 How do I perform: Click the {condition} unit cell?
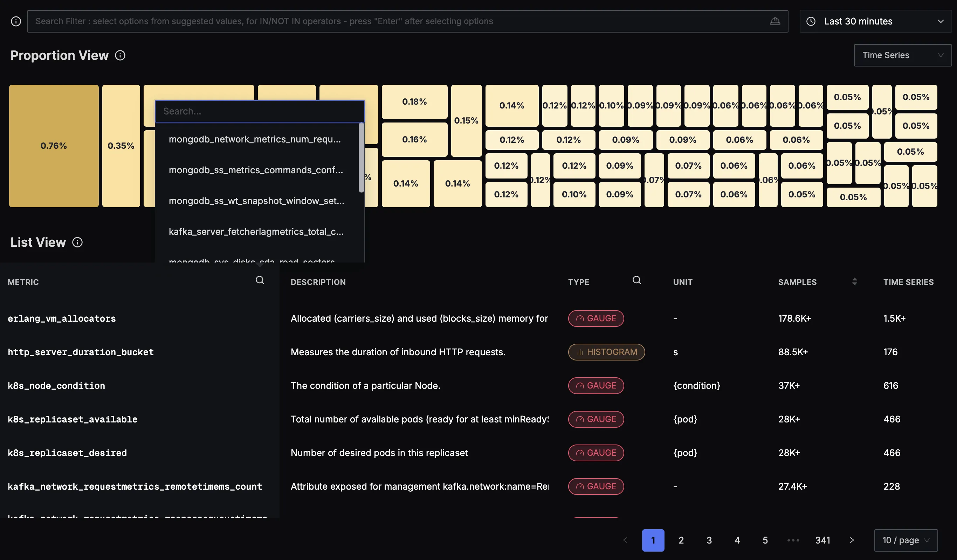(x=697, y=385)
